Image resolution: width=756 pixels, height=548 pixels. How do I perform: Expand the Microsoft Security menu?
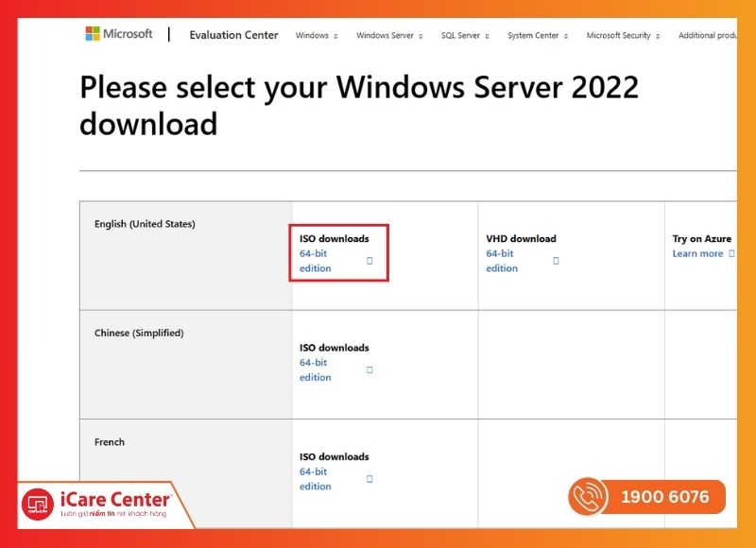(619, 36)
